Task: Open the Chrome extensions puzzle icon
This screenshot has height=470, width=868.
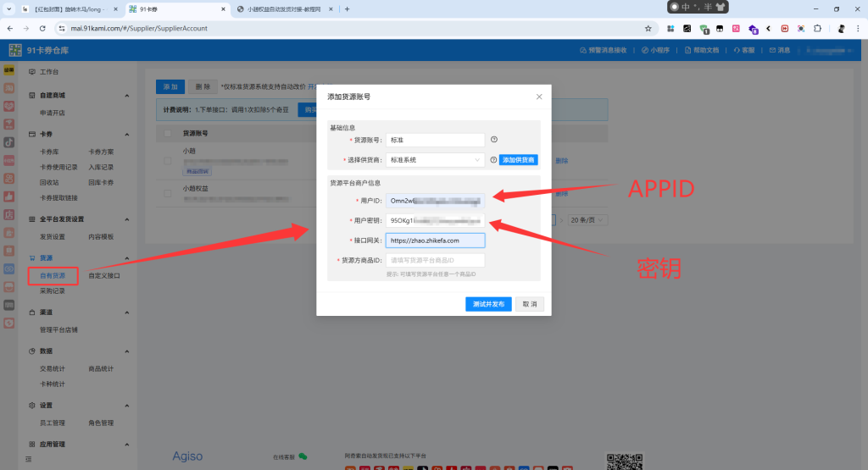Action: pyautogui.click(x=817, y=28)
